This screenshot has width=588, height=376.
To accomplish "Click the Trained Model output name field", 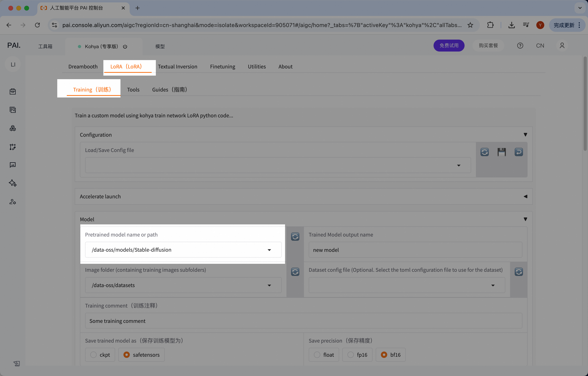I will tap(415, 250).
